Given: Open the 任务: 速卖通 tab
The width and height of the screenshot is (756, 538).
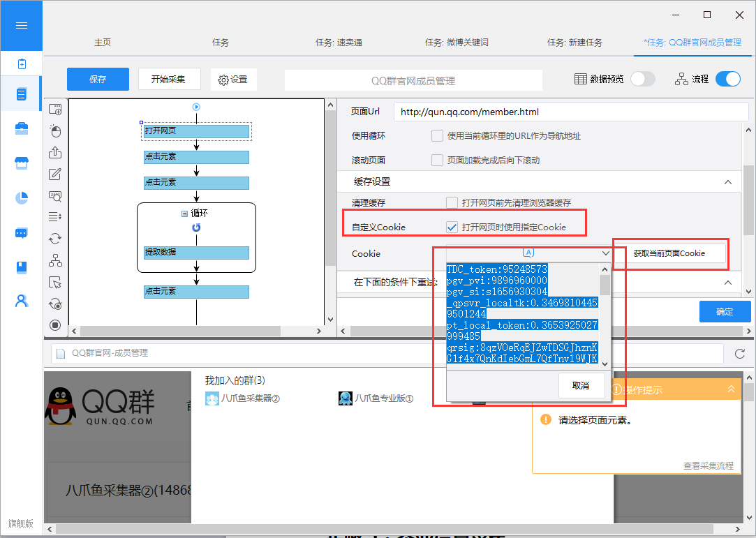Looking at the screenshot, I should click(339, 43).
